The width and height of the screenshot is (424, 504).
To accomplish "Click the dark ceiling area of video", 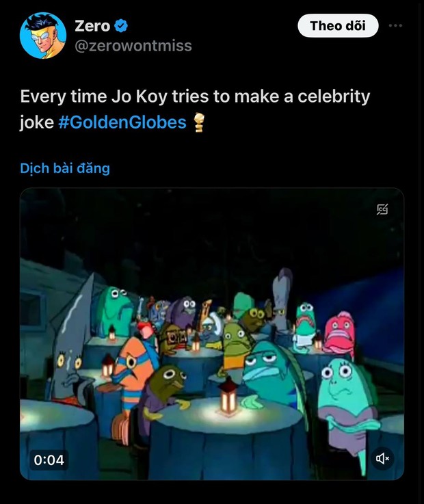I will (x=205, y=233).
